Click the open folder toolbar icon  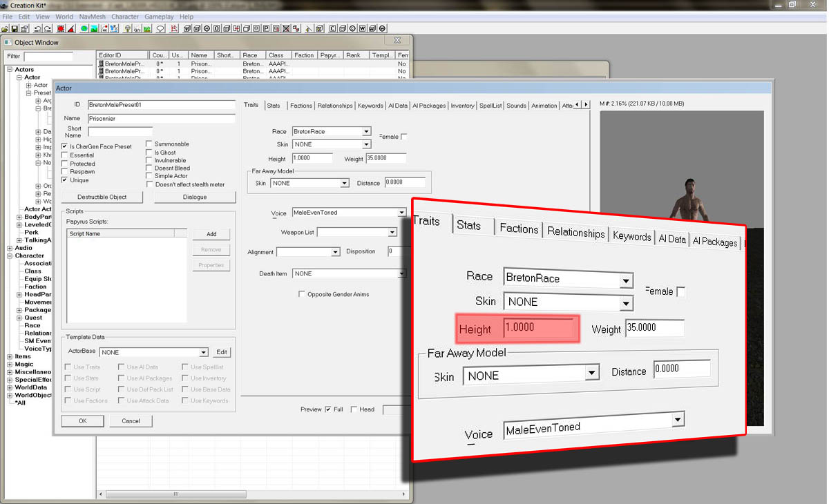[5, 29]
